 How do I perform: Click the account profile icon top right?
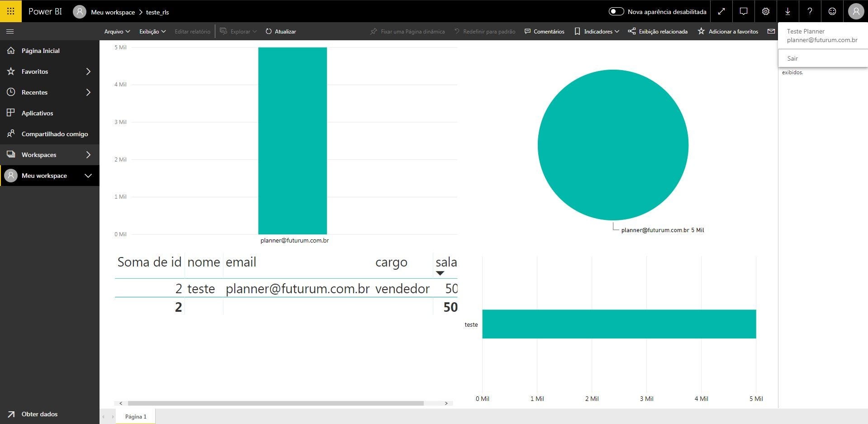point(856,11)
